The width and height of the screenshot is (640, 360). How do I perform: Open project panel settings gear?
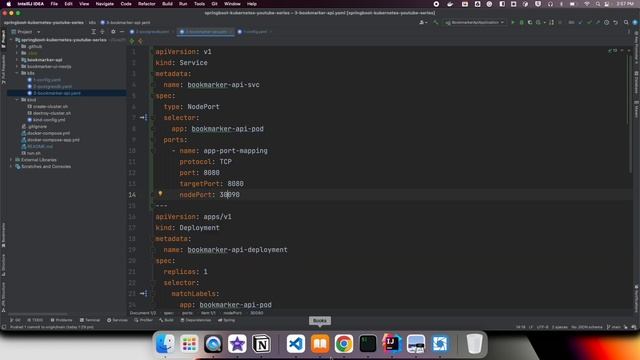pos(113,31)
